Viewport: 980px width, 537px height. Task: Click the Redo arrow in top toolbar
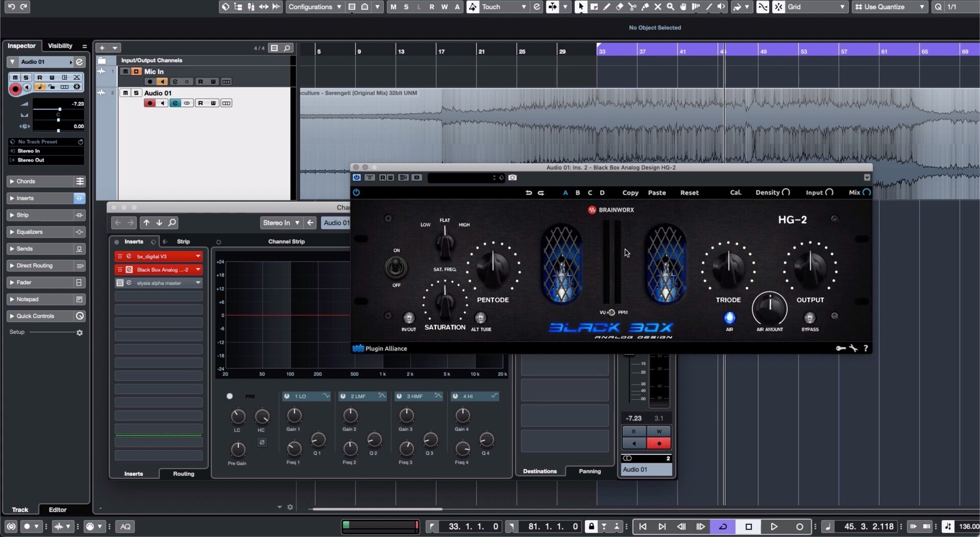[23, 7]
